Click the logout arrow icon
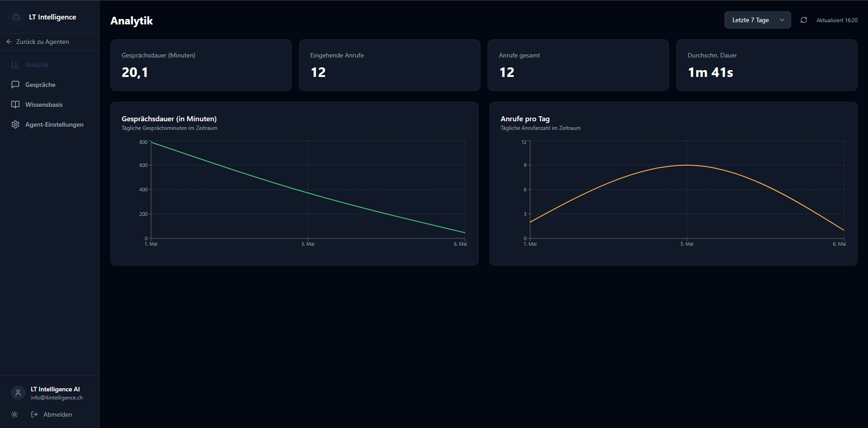The width and height of the screenshot is (868, 428). [34, 414]
